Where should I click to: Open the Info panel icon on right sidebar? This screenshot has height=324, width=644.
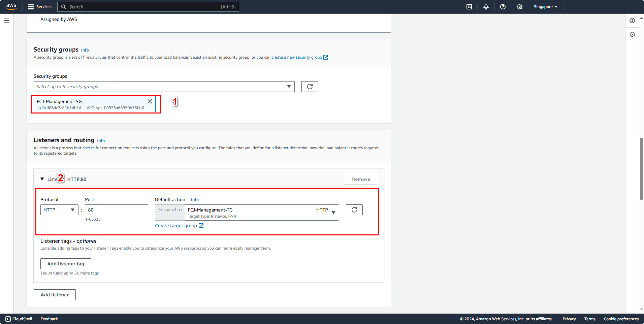[x=632, y=21]
